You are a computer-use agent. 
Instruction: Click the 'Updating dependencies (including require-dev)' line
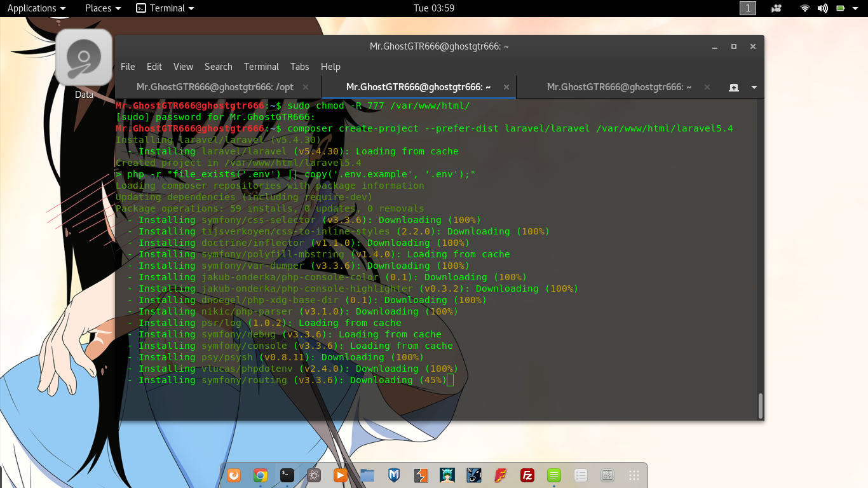(244, 197)
